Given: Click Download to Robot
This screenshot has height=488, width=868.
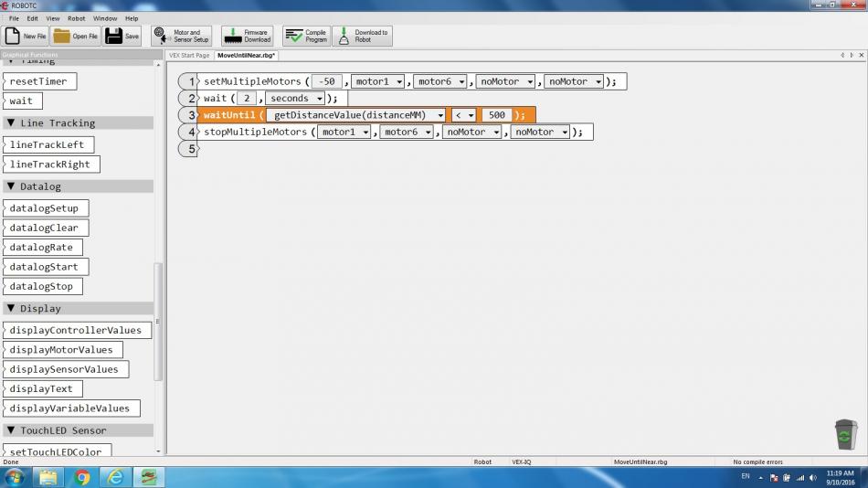Looking at the screenshot, I should (363, 36).
